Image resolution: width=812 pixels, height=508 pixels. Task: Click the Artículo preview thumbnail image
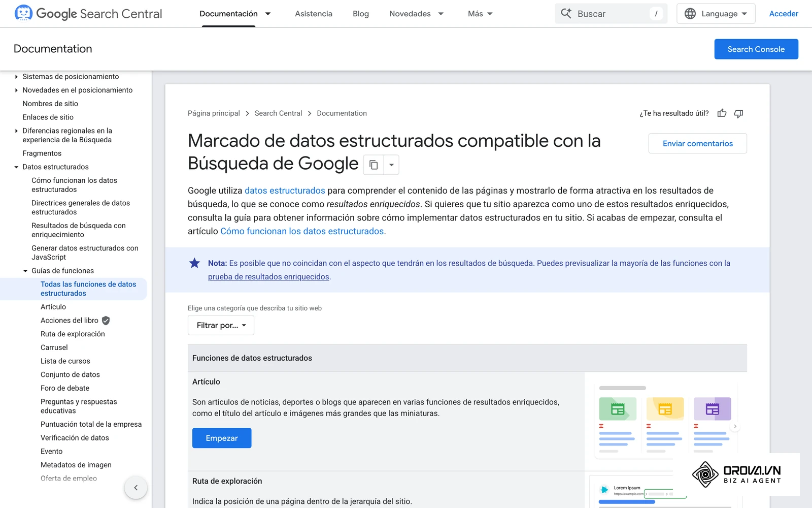pos(665,421)
